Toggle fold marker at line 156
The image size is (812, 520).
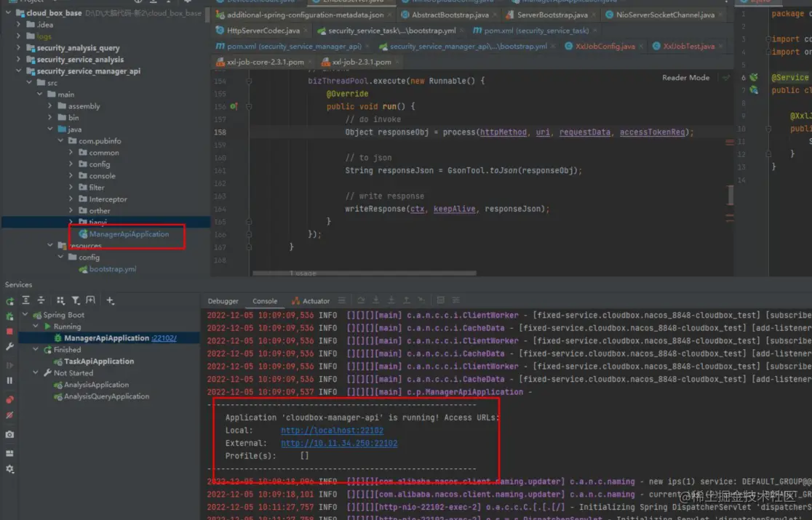[x=249, y=107]
